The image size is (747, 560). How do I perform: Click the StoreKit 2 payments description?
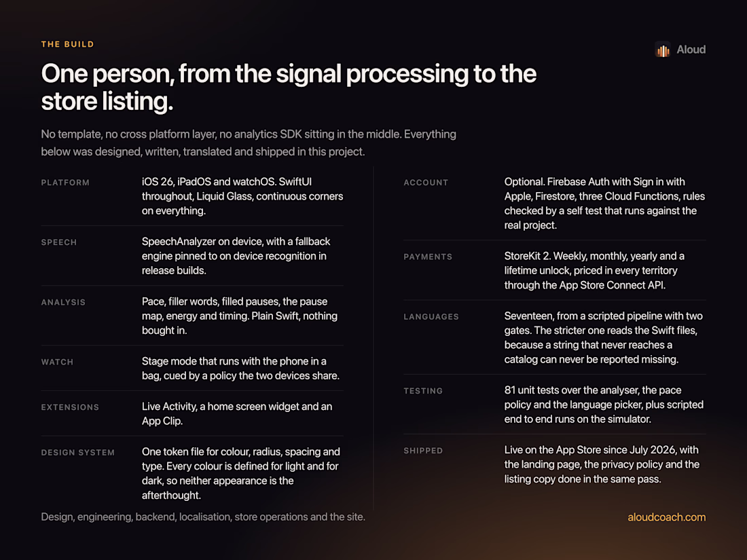point(595,270)
